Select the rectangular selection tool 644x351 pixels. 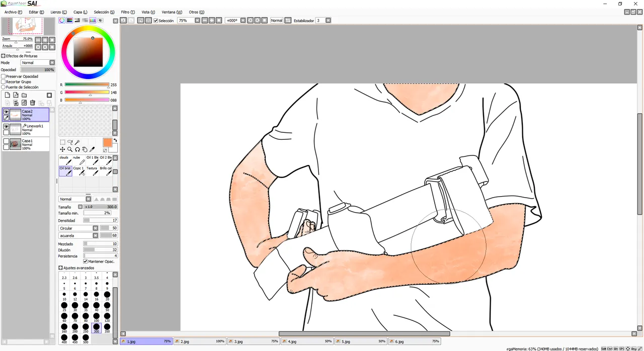point(62,142)
